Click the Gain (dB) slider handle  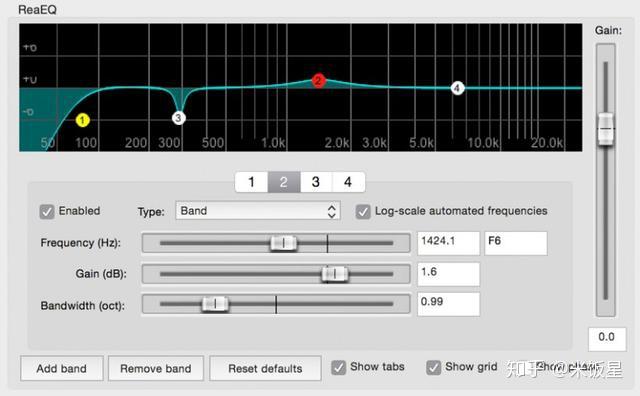coord(335,274)
